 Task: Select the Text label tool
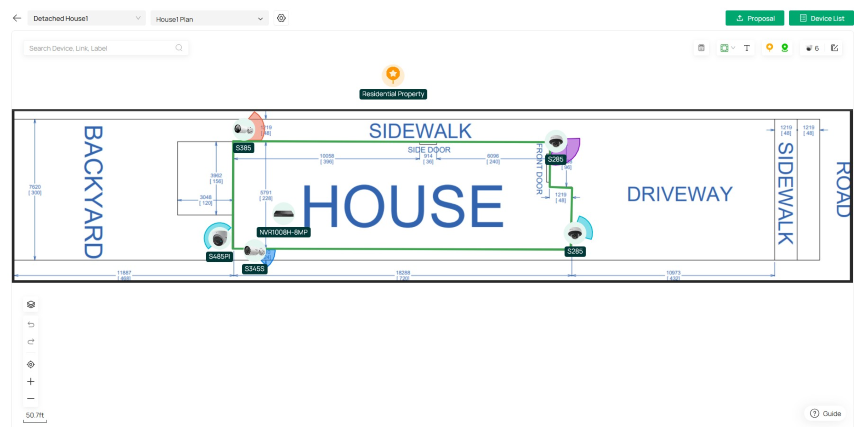tap(747, 48)
